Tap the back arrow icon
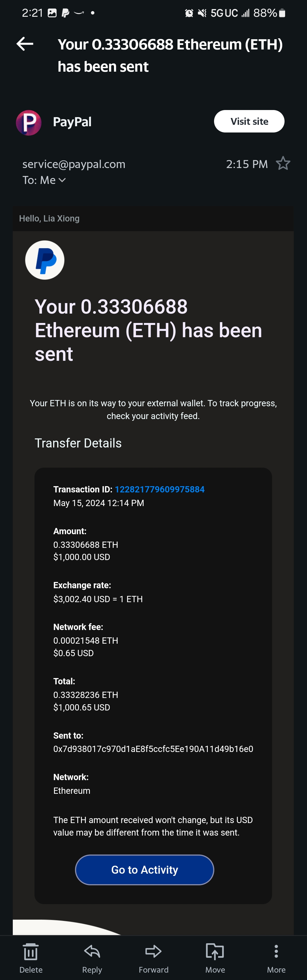 tap(25, 44)
